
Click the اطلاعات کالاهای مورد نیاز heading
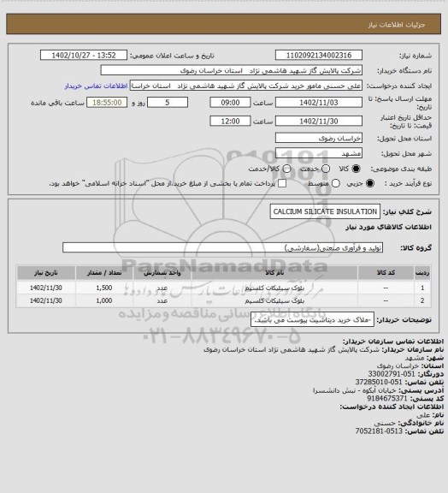tap(388, 227)
